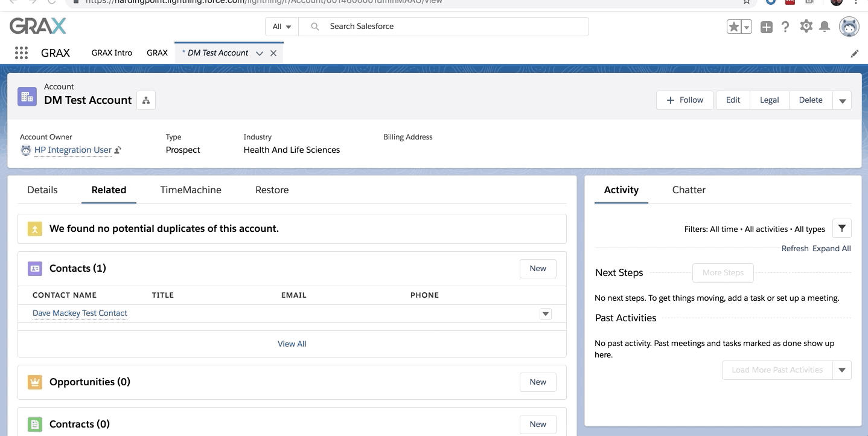Click in the Search Salesforce field
Image resolution: width=868 pixels, height=436 pixels.
coord(444,27)
